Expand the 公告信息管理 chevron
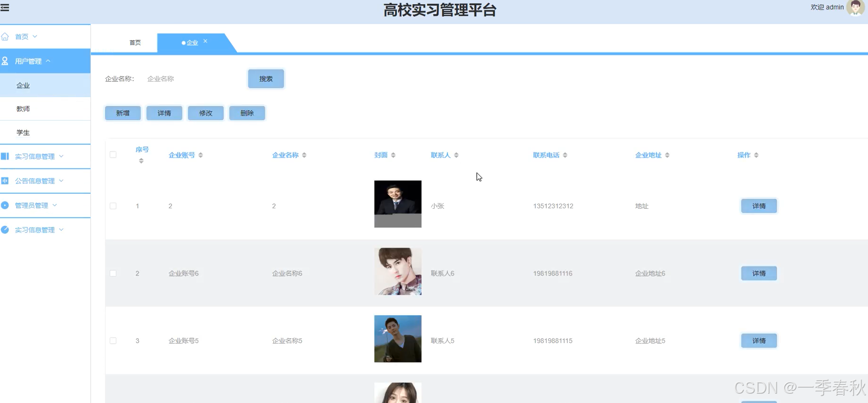 pos(61,181)
